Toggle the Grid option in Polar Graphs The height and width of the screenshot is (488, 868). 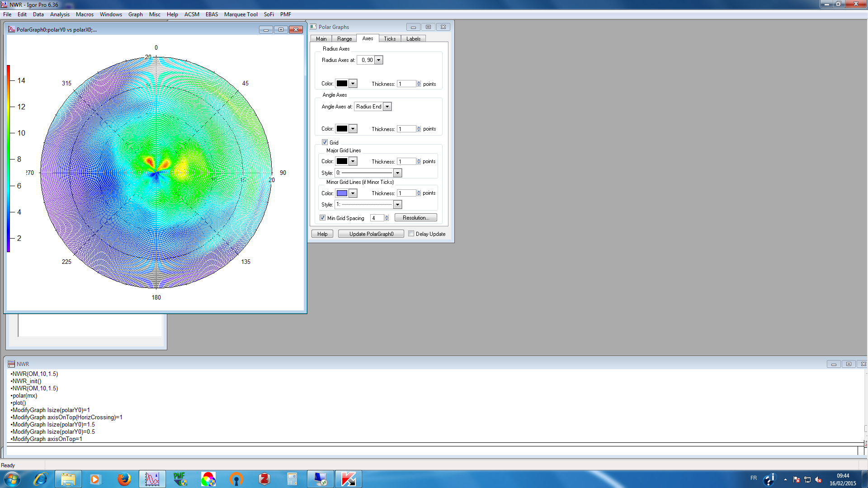click(325, 142)
